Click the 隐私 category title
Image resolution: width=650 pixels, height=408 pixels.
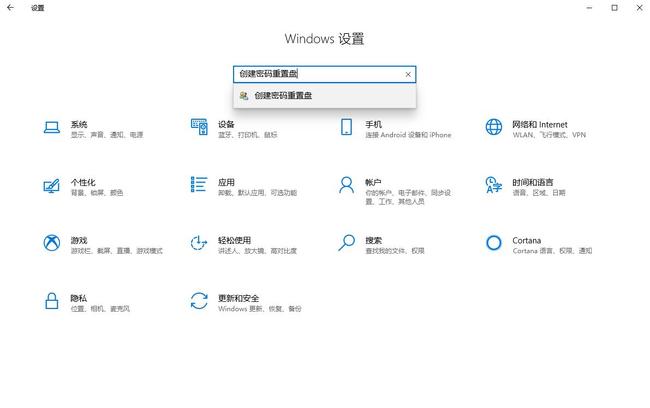79,299
